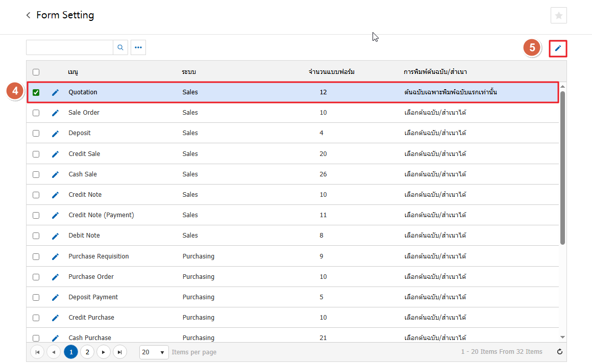
Task: Click in the search text field
Action: coord(69,47)
